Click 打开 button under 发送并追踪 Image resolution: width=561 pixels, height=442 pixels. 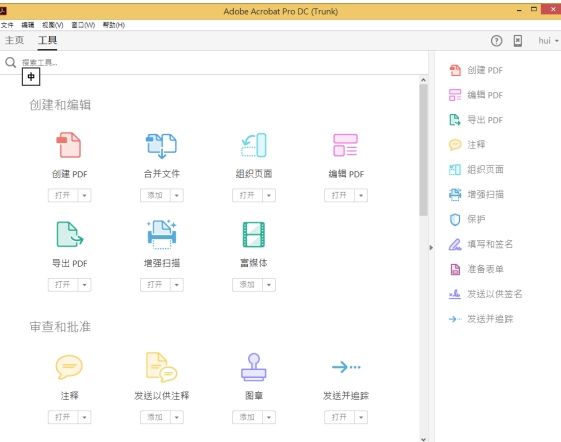tap(340, 417)
